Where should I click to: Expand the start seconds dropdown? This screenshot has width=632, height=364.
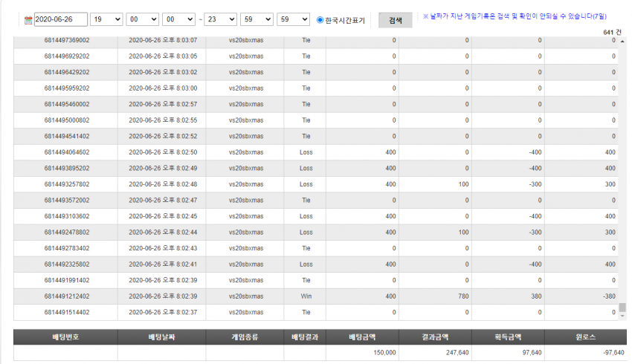[178, 19]
